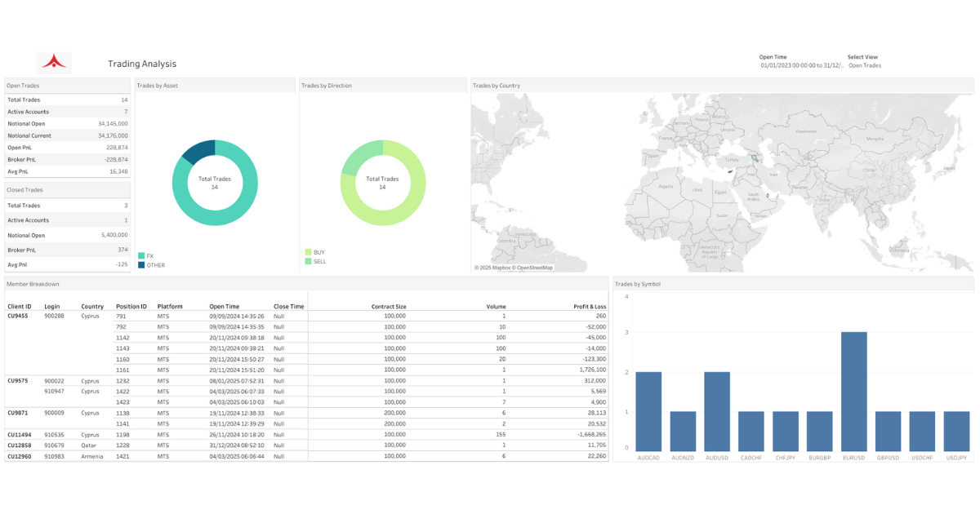Click the USDJPY bar in chart
The height and width of the screenshot is (514, 980).
(956, 430)
